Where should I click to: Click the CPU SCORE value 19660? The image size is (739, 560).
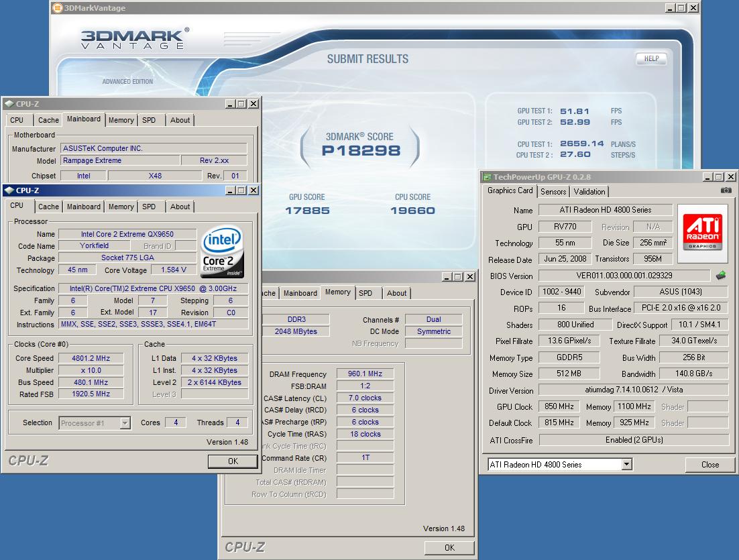412,211
